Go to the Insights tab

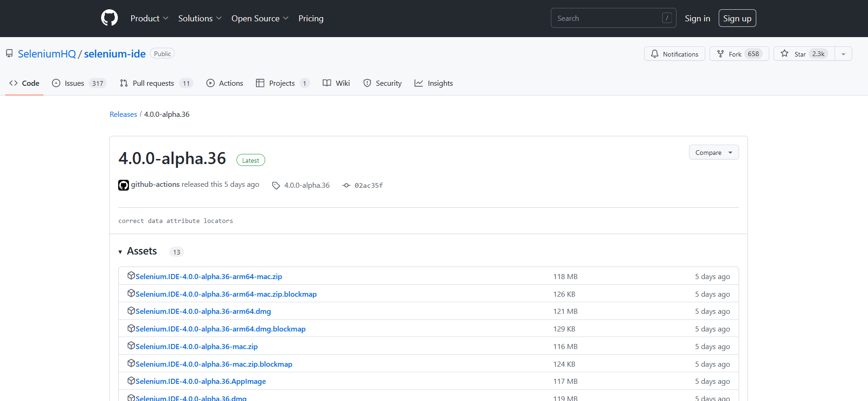(x=434, y=83)
